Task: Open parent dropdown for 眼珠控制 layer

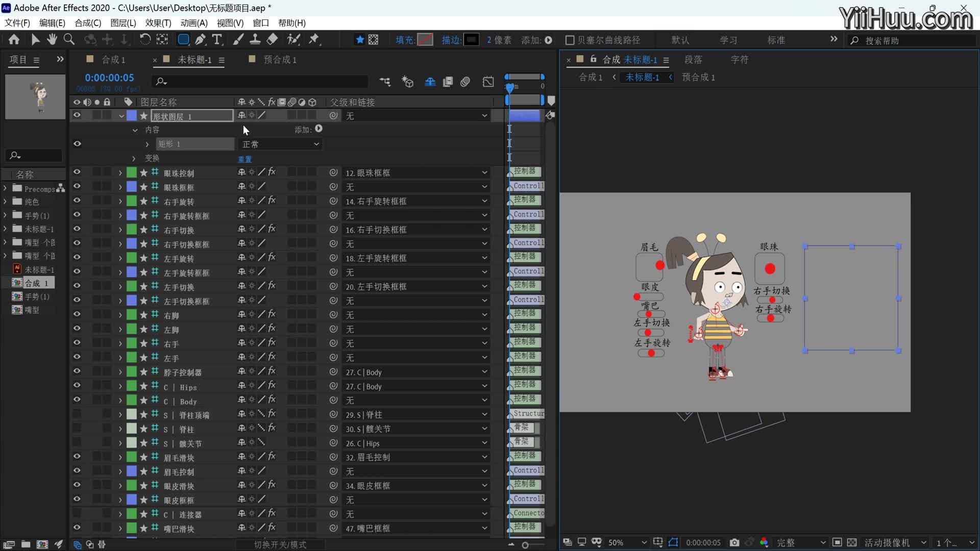Action: click(x=417, y=173)
